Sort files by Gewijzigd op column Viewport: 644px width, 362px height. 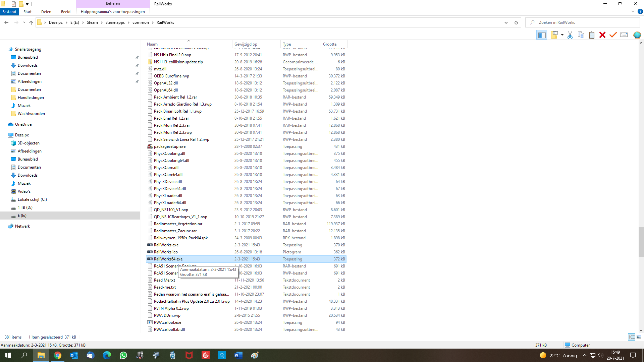256,44
